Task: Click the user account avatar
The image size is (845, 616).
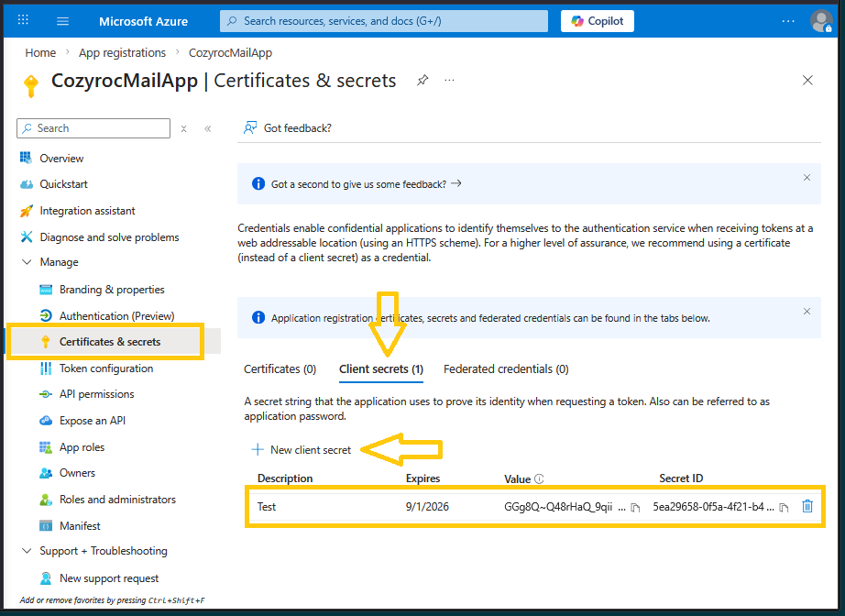Action: pyautogui.click(x=821, y=21)
